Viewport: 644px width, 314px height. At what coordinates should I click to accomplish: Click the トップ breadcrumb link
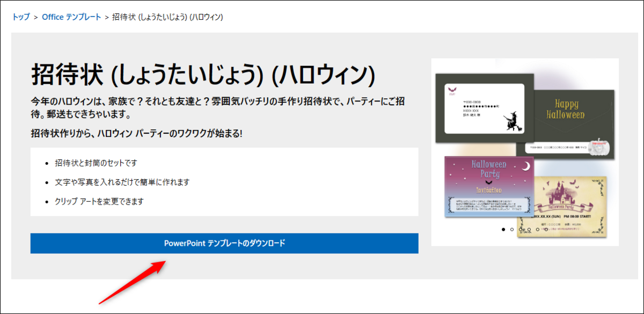pos(21,17)
